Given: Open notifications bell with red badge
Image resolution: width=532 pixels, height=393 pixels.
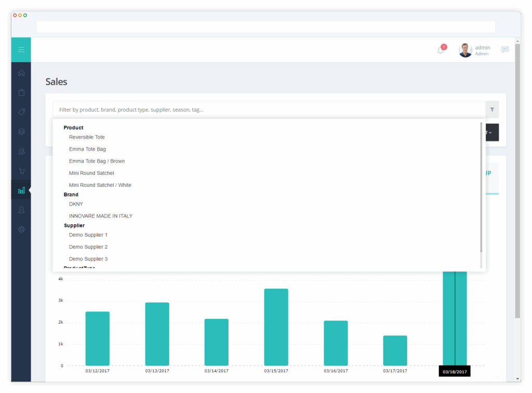Looking at the screenshot, I should (441, 49).
